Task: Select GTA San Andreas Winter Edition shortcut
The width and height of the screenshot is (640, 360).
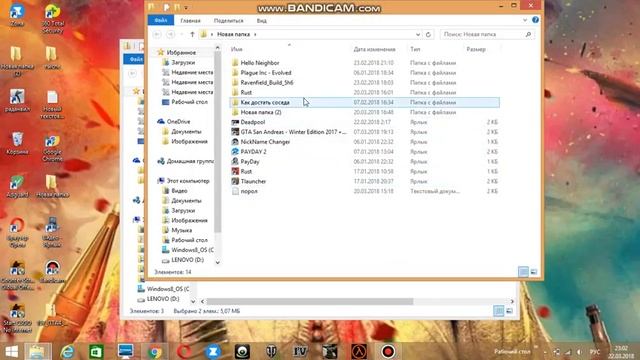Action: pos(293,132)
